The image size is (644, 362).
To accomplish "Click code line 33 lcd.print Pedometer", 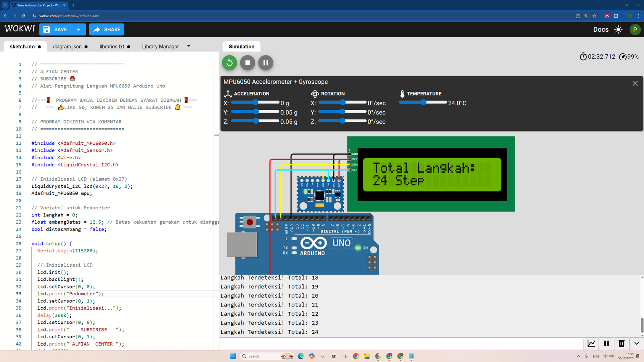I will tap(70, 294).
